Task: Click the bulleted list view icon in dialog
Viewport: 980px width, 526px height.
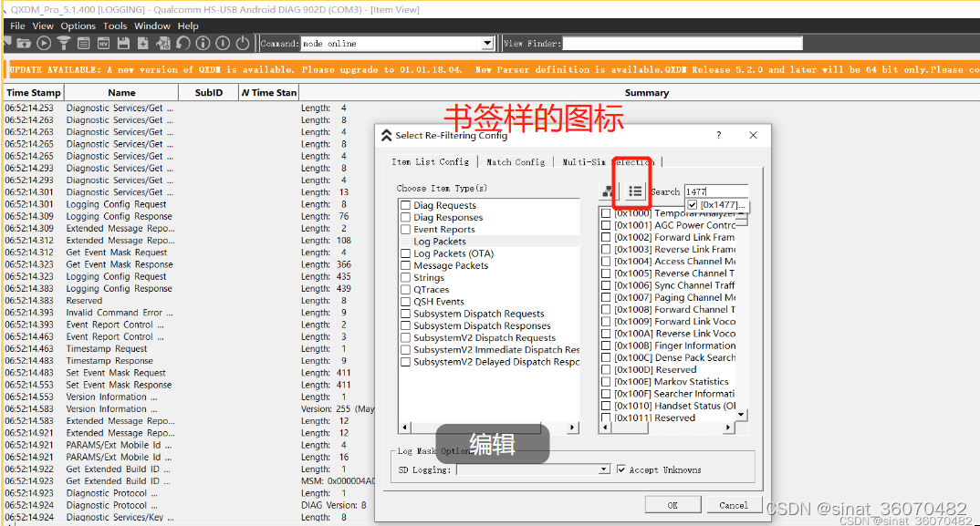Action: [x=635, y=191]
